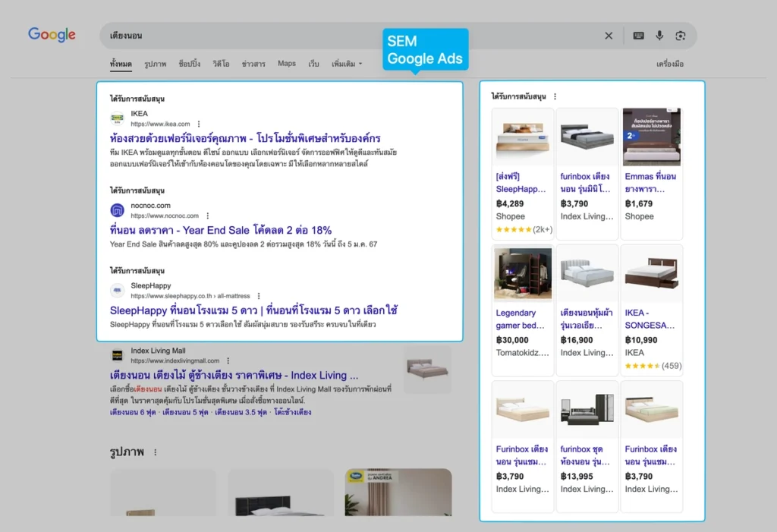Switch to the เว็บ tab
The width and height of the screenshot is (777, 532).
[313, 64]
